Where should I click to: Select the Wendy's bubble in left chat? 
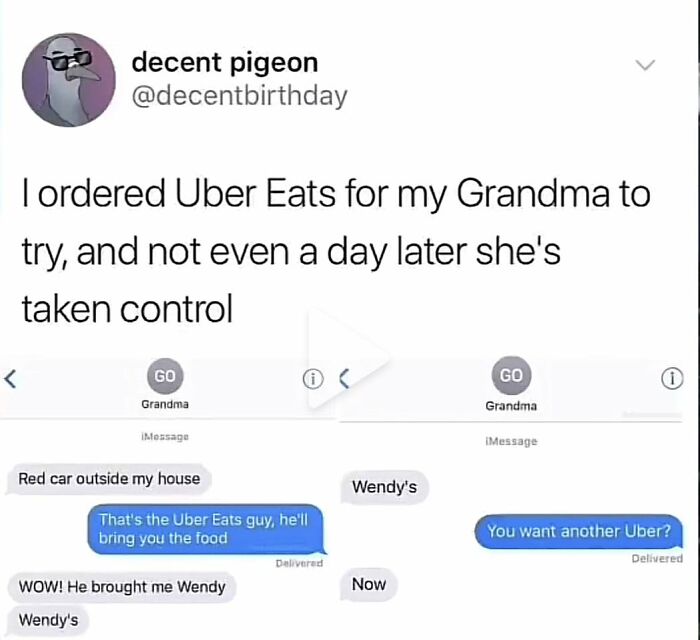click(x=48, y=620)
